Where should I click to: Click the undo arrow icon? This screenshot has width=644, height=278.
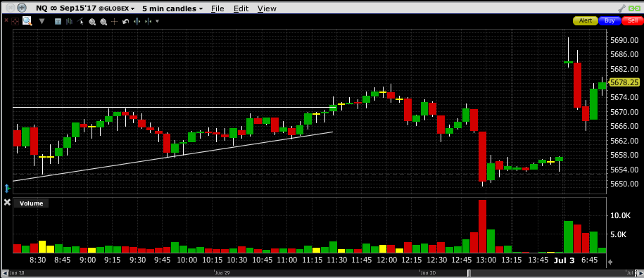point(126,21)
